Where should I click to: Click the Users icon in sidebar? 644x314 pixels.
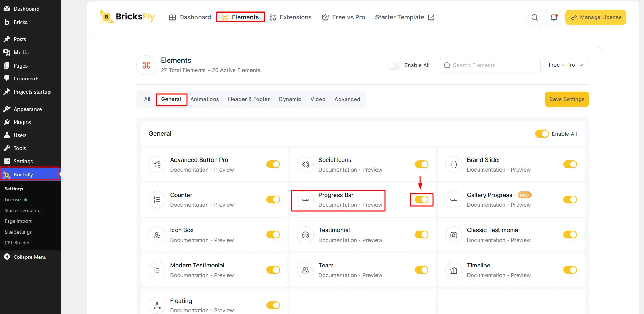coord(7,135)
